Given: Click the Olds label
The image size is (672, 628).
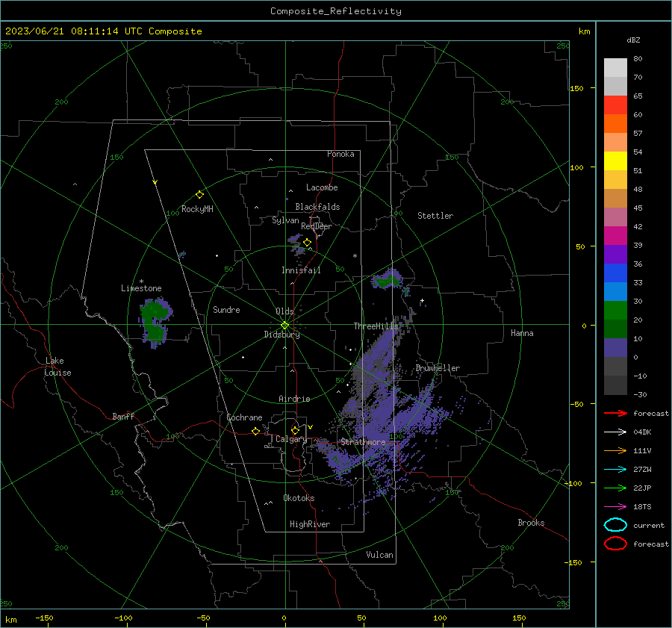Looking at the screenshot, I should click(284, 311).
